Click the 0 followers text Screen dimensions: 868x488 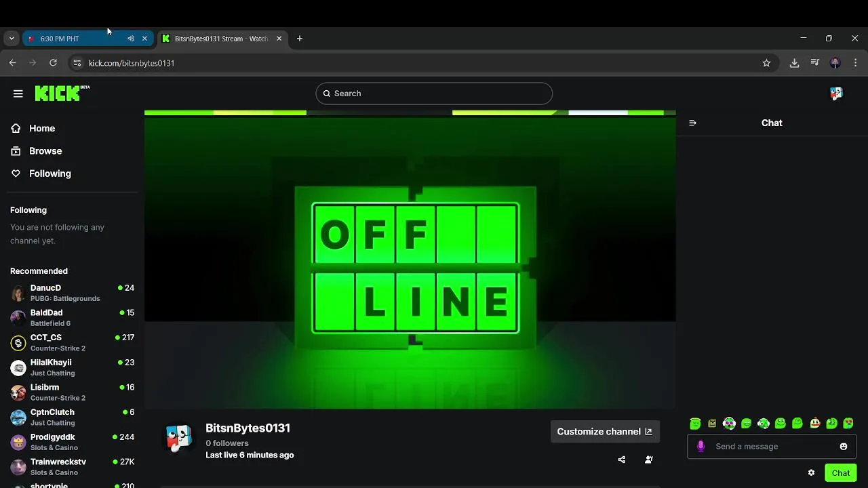[227, 443]
